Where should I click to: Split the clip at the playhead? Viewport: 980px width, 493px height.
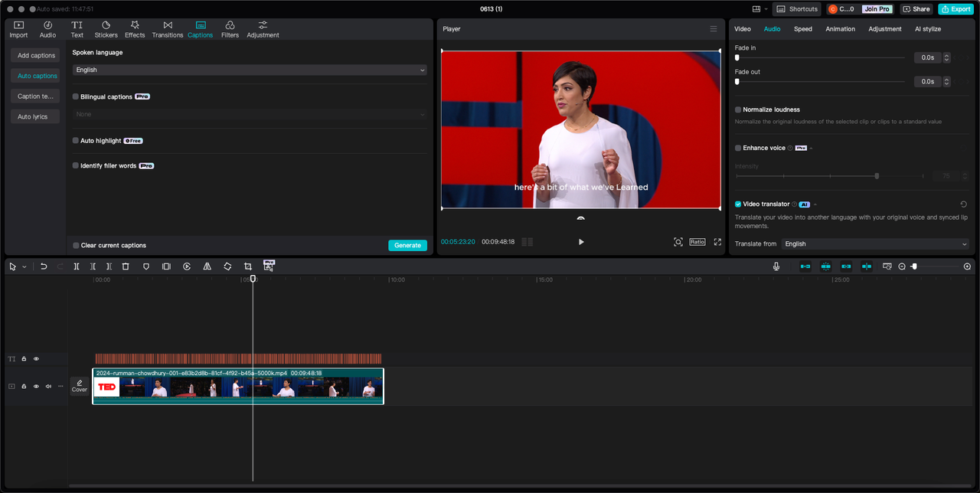[77, 266]
